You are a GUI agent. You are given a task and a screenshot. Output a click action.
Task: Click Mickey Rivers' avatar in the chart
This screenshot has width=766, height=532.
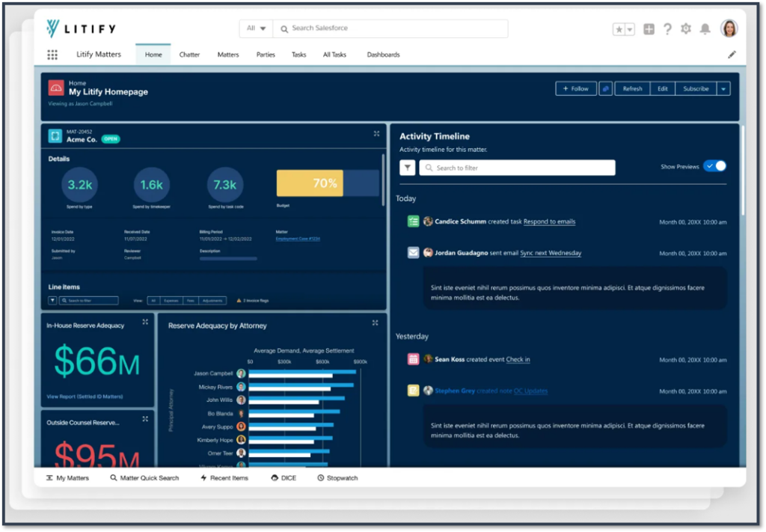tap(241, 387)
